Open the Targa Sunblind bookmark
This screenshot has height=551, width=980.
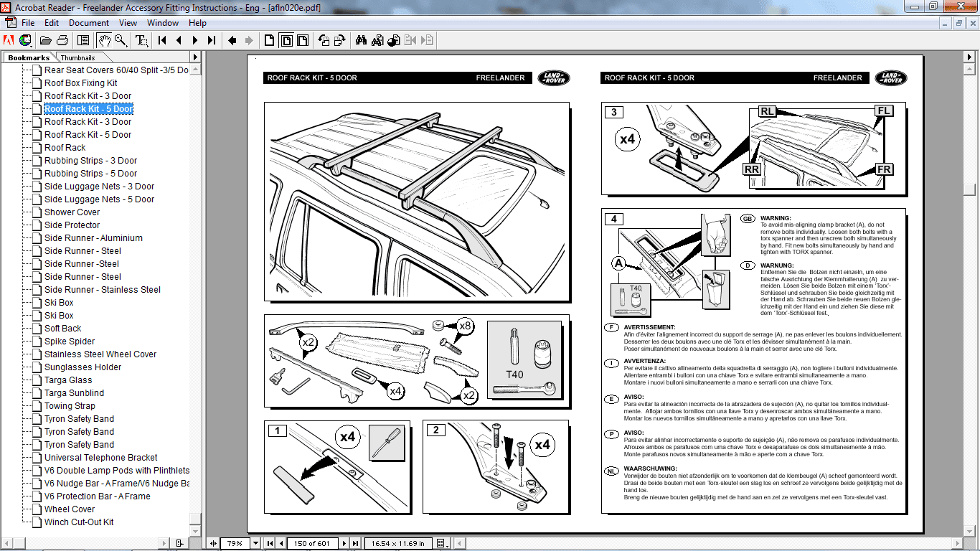(74, 393)
